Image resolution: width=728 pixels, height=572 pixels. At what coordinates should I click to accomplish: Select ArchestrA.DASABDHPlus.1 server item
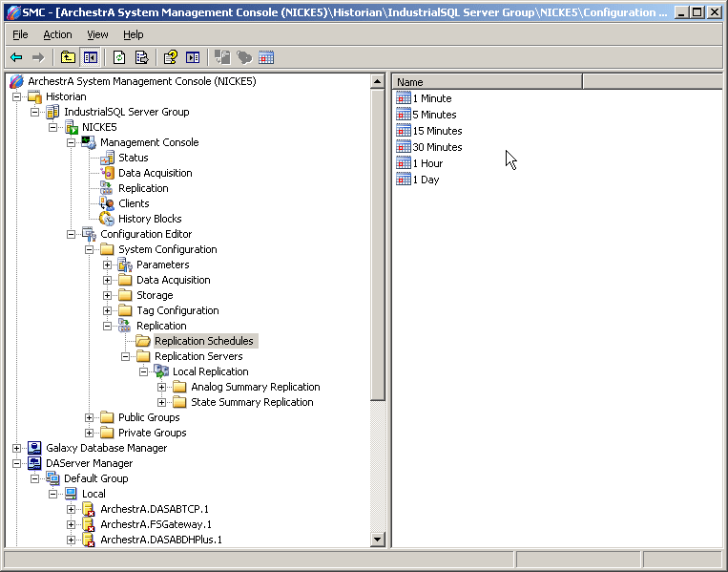point(161,540)
